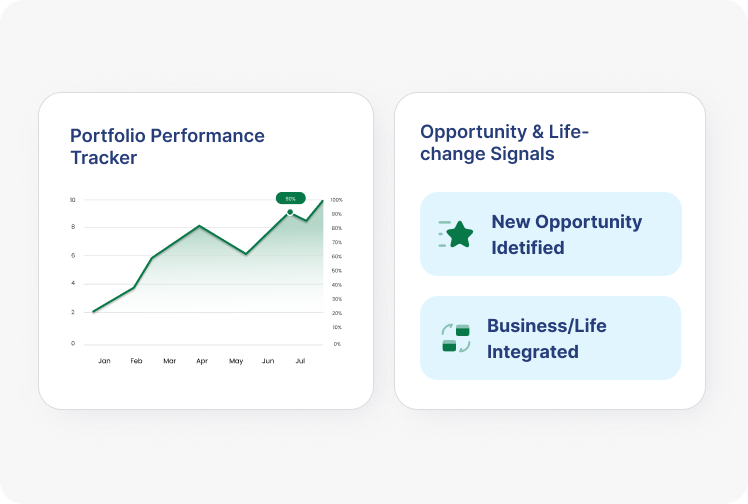This screenshot has width=748, height=504.
Task: Select Jul on the chart axis
Action: point(300,360)
